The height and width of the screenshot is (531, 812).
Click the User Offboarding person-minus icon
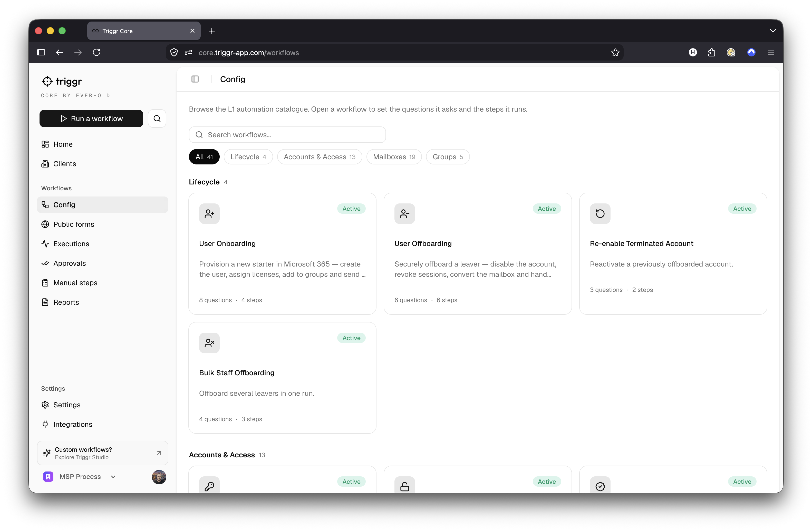click(x=405, y=213)
